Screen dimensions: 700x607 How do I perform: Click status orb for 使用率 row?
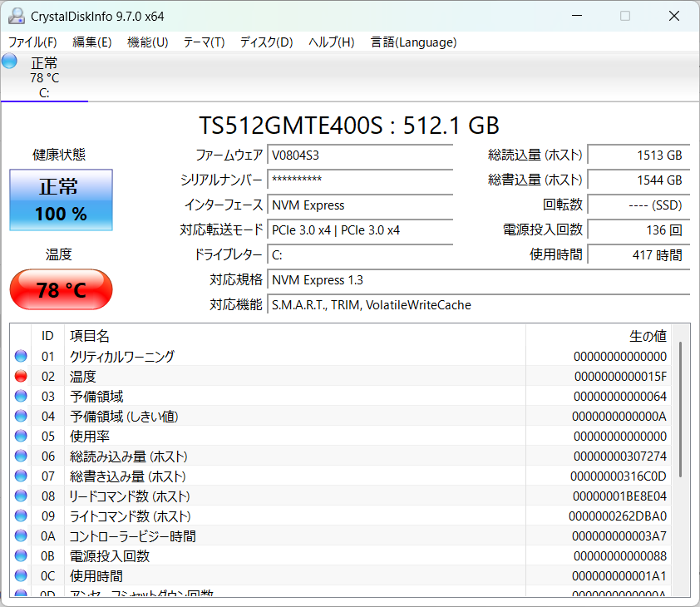point(21,436)
